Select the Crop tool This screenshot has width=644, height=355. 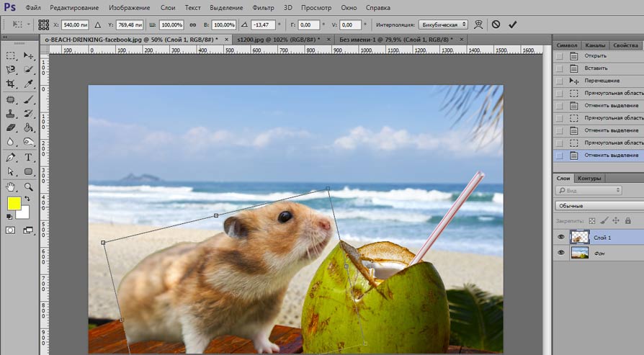(x=11, y=84)
